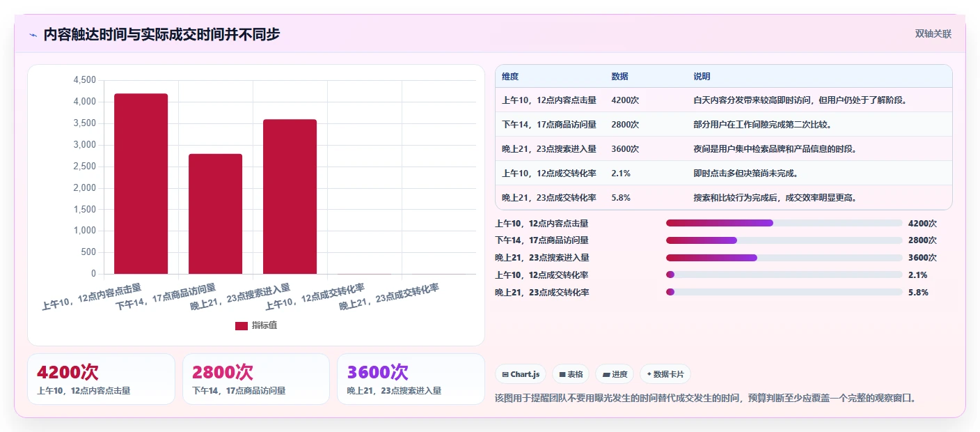Click the 4200次 data card
The height and width of the screenshot is (432, 980).
(102, 379)
